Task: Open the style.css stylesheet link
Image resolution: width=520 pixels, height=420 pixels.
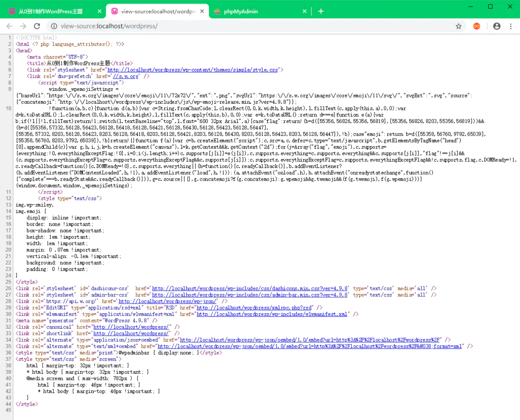Action: click(x=193, y=70)
